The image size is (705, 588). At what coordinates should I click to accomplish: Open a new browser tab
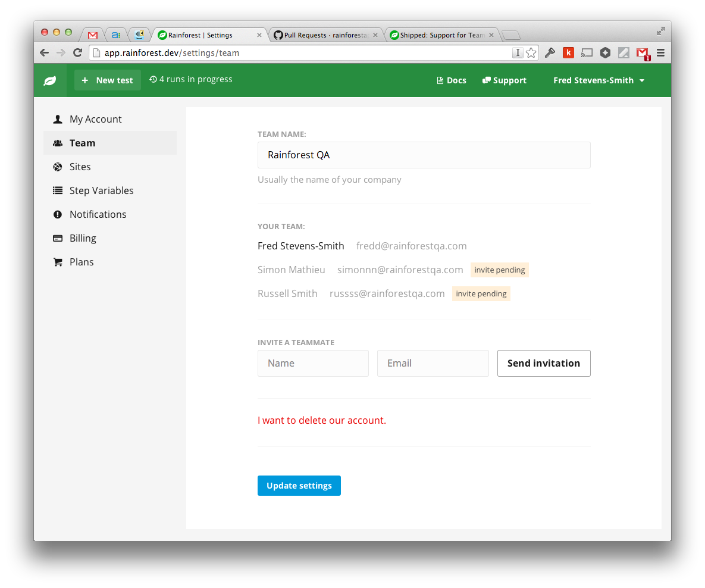pyautogui.click(x=511, y=35)
